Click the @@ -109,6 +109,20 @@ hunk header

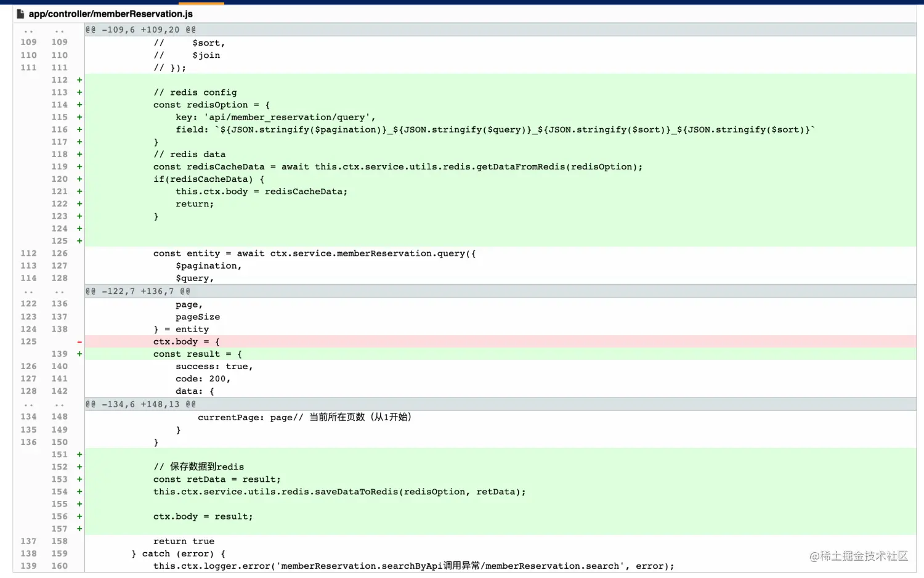tap(141, 30)
